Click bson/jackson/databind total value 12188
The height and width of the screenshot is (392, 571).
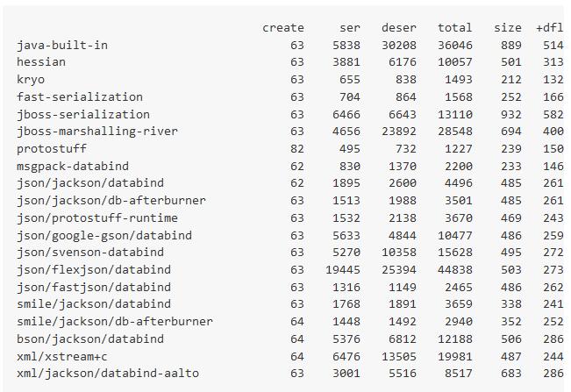(455, 339)
